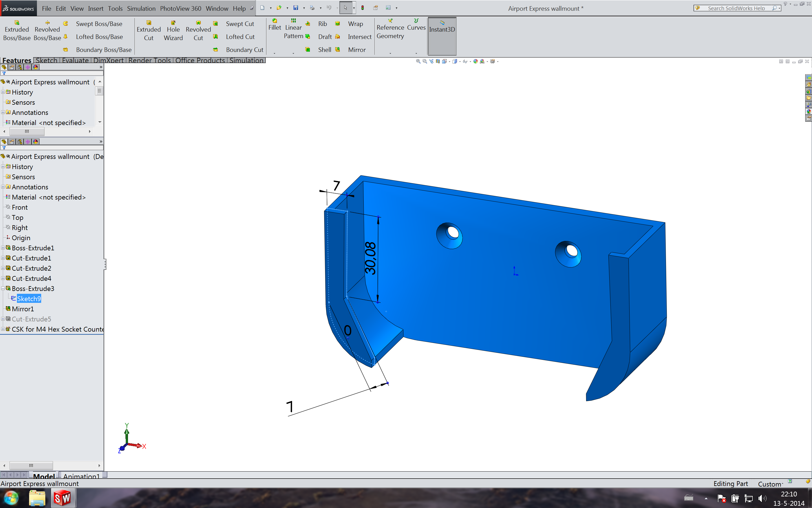
Task: Select CSK for M4 Hex Socket feature
Action: pos(58,329)
